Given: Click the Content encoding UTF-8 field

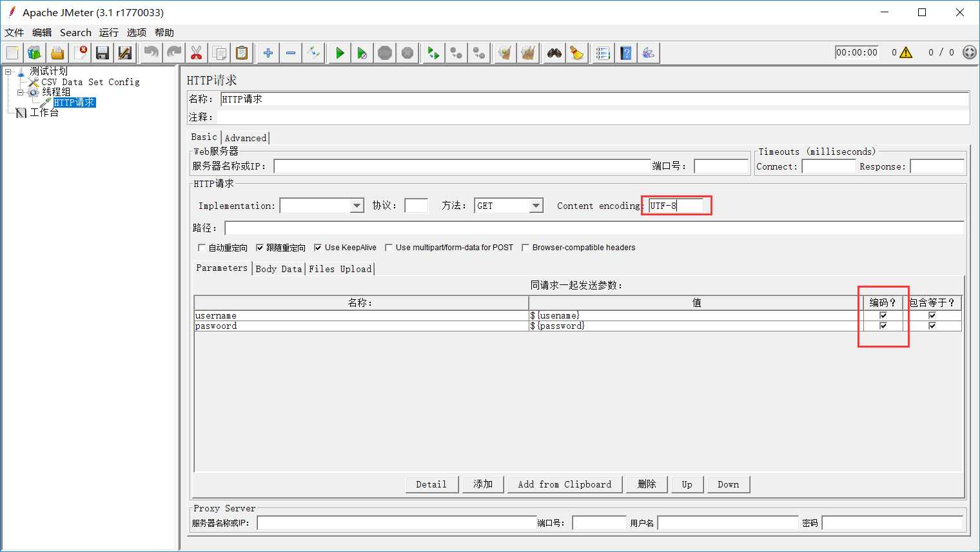Looking at the screenshot, I should pos(676,206).
